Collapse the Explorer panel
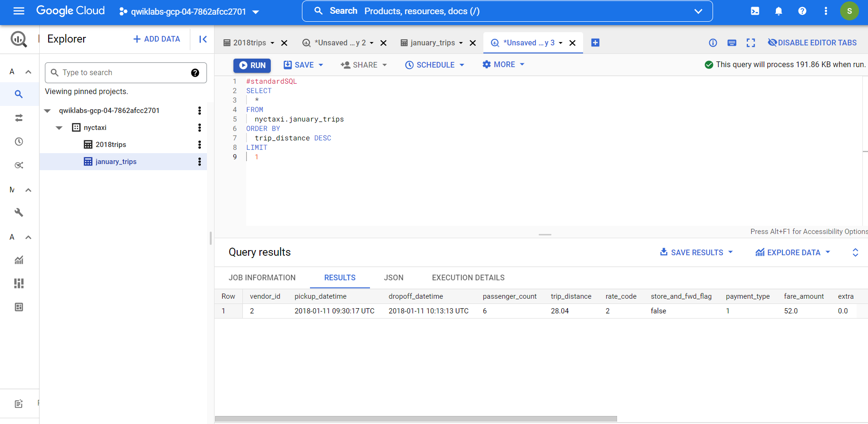Image resolution: width=868 pixels, height=424 pixels. pyautogui.click(x=203, y=39)
